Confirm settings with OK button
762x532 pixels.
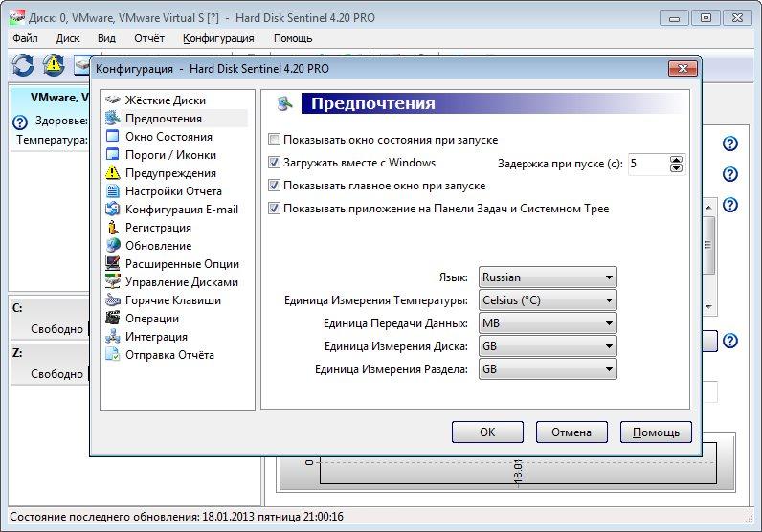(x=487, y=432)
